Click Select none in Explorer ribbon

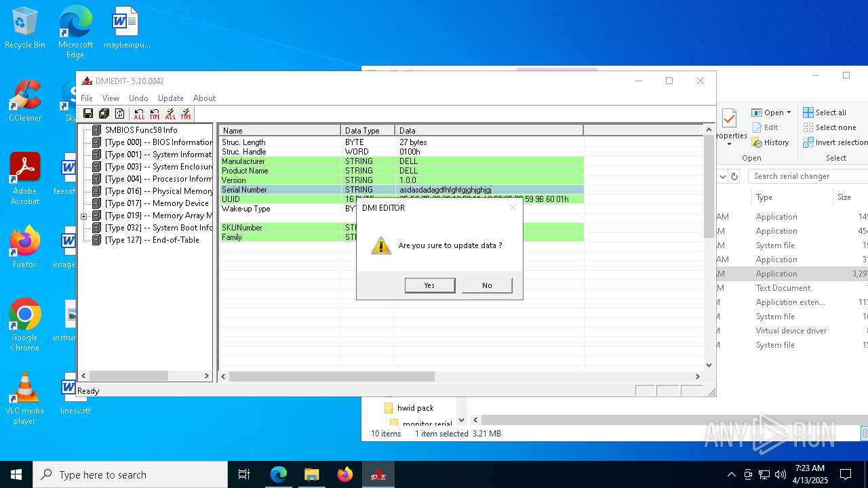pyautogui.click(x=829, y=127)
